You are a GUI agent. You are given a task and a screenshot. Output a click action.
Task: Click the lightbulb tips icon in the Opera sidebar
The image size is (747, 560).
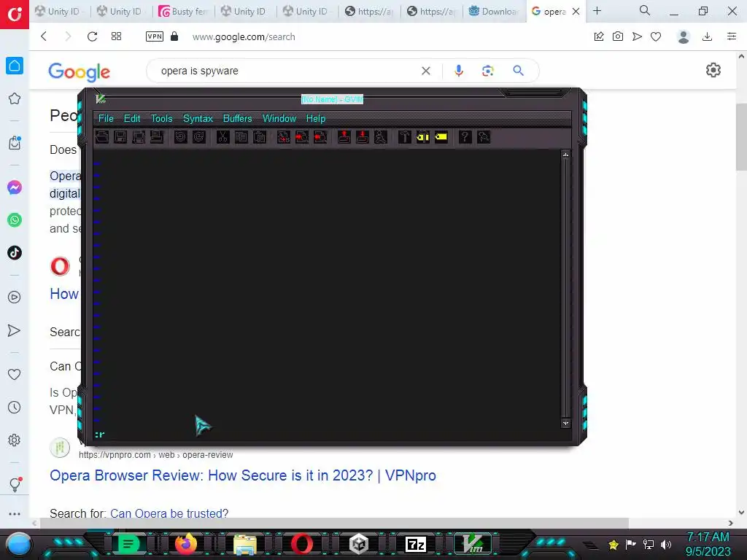(15, 485)
